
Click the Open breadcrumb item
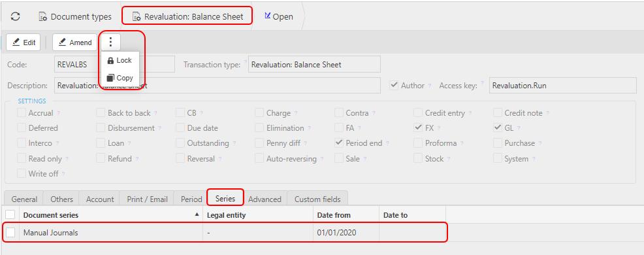pyautogui.click(x=278, y=17)
